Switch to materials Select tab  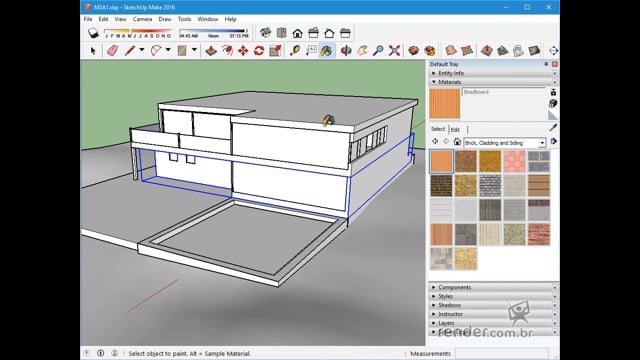click(438, 129)
